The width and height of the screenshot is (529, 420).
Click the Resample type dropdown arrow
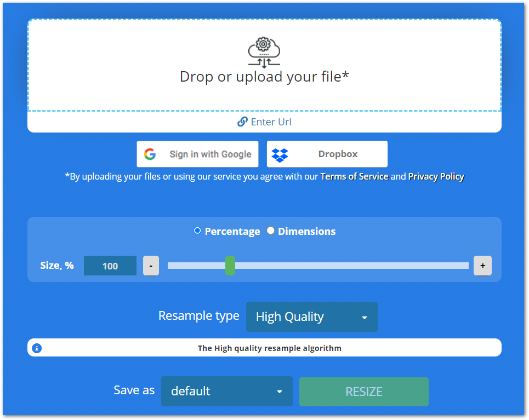pos(364,317)
